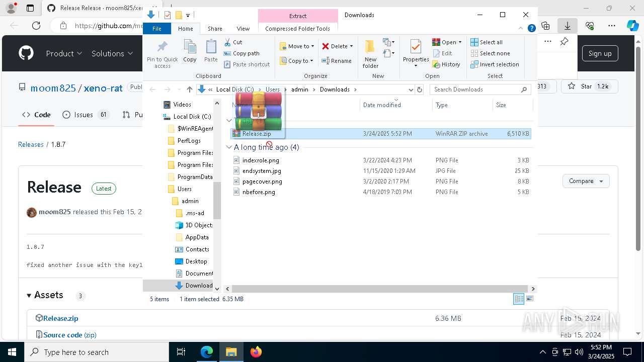Click Select none in ribbon
Screen dimensions: 644x362
tap(490, 53)
